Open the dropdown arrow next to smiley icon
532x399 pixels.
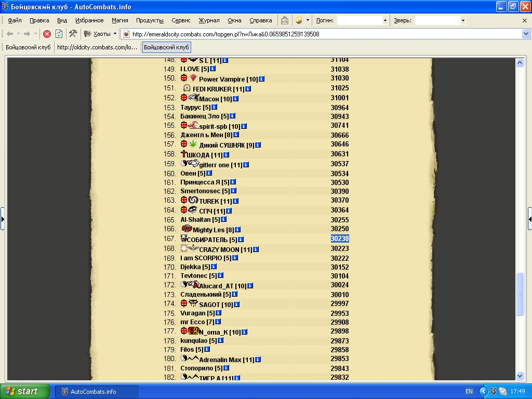coord(308,20)
